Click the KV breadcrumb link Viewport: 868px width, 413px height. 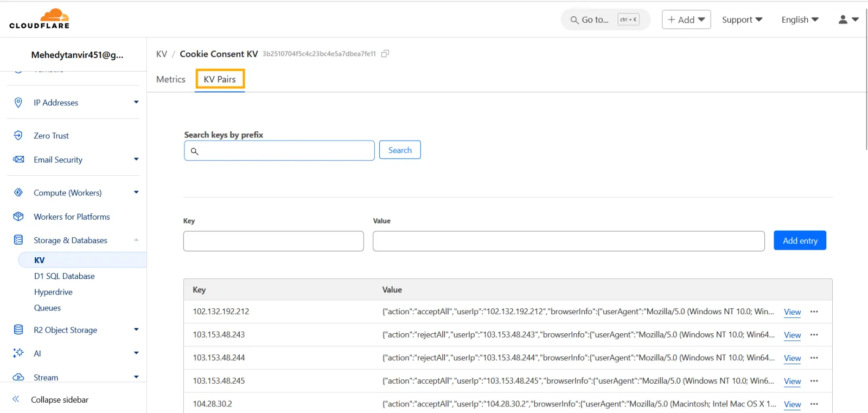[162, 54]
